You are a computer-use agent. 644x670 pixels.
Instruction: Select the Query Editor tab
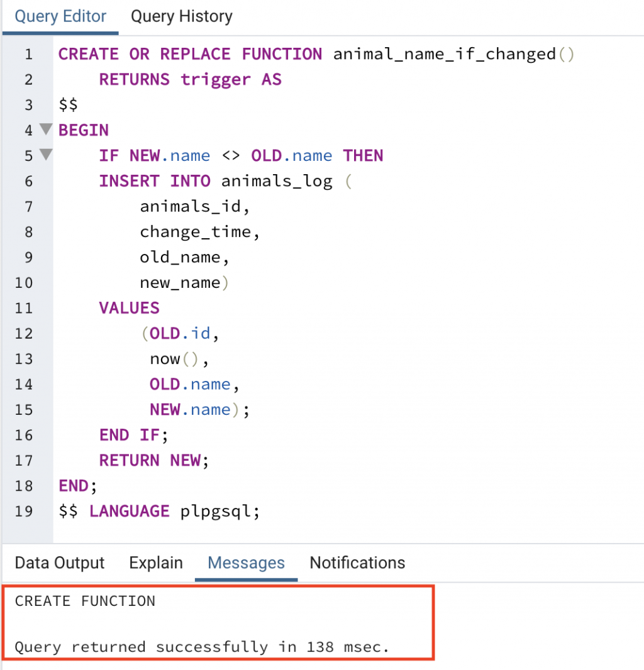point(60,17)
